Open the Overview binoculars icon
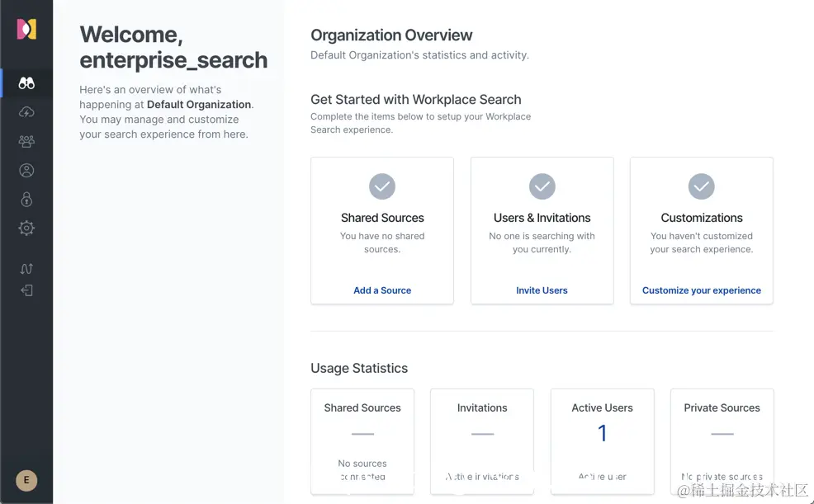Image resolution: width=814 pixels, height=504 pixels. 26,83
